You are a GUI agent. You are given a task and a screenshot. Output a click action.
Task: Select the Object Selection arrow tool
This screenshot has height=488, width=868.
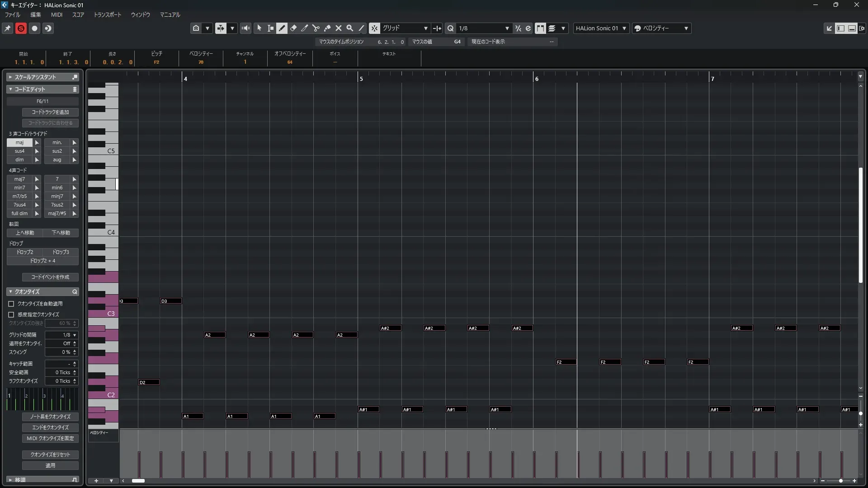[x=259, y=28]
